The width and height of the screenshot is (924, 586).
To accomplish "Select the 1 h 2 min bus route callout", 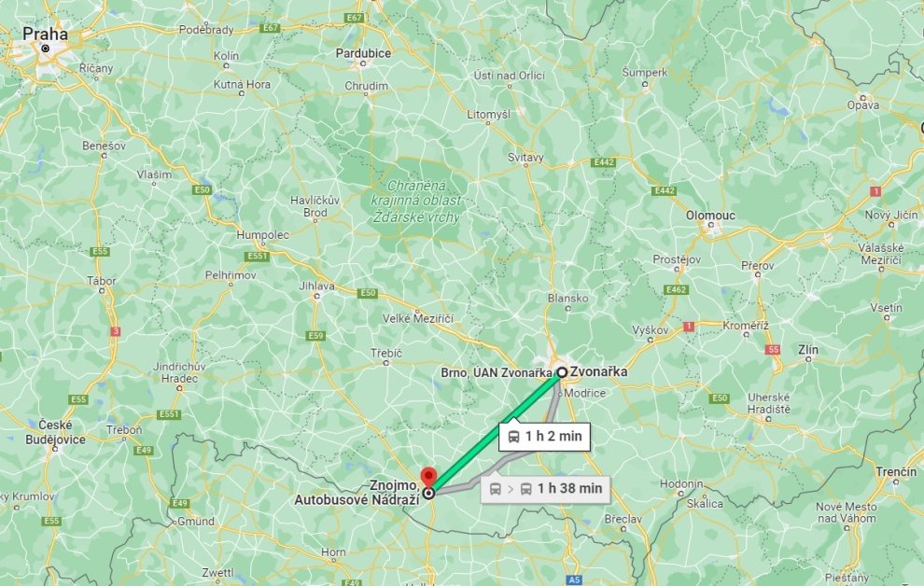I will (544, 437).
